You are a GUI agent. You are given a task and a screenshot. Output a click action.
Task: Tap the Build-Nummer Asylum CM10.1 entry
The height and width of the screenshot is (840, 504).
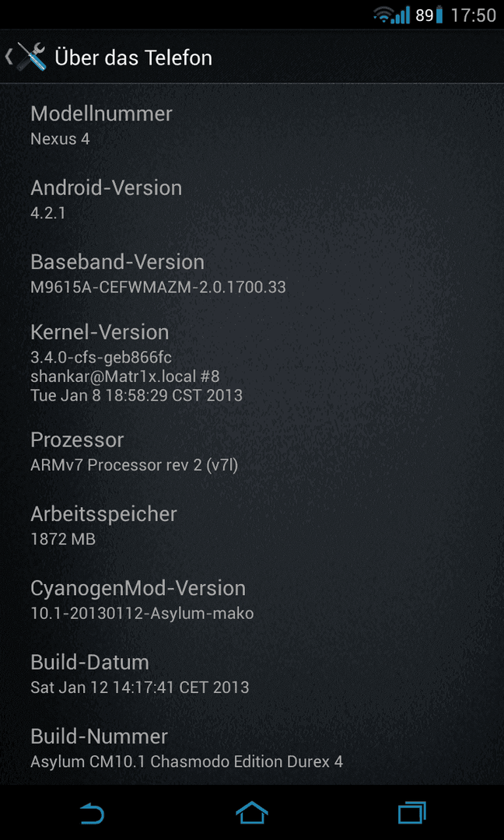pyautogui.click(x=252, y=748)
